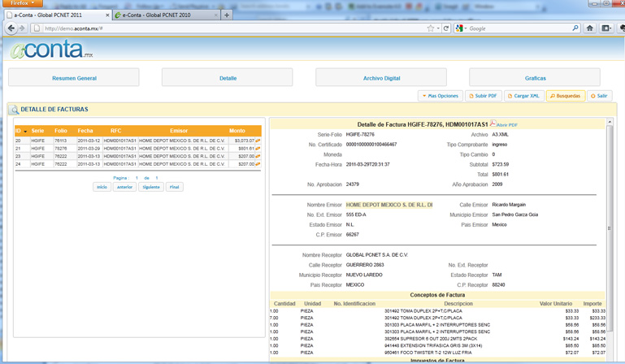Bookmark the page with the star icon
625x364 pixels.
pyautogui.click(x=431, y=28)
